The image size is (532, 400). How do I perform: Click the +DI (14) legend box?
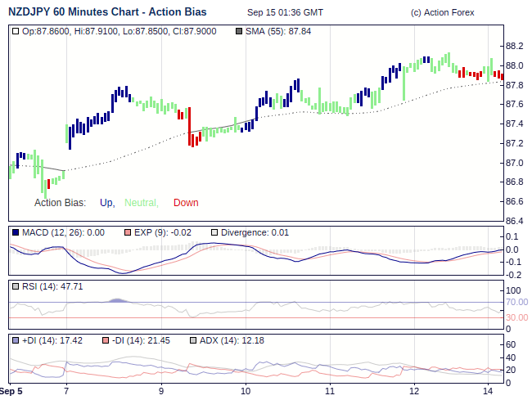click(16, 339)
